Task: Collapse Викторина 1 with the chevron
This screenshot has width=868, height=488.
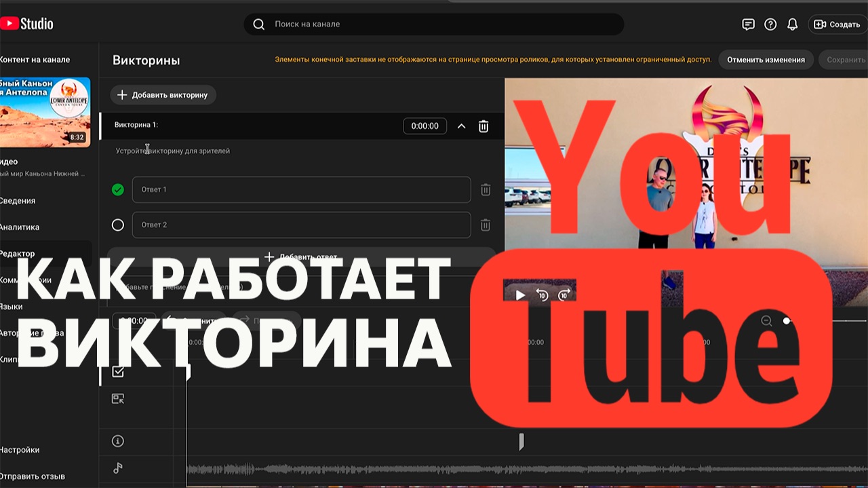Action: [x=461, y=126]
